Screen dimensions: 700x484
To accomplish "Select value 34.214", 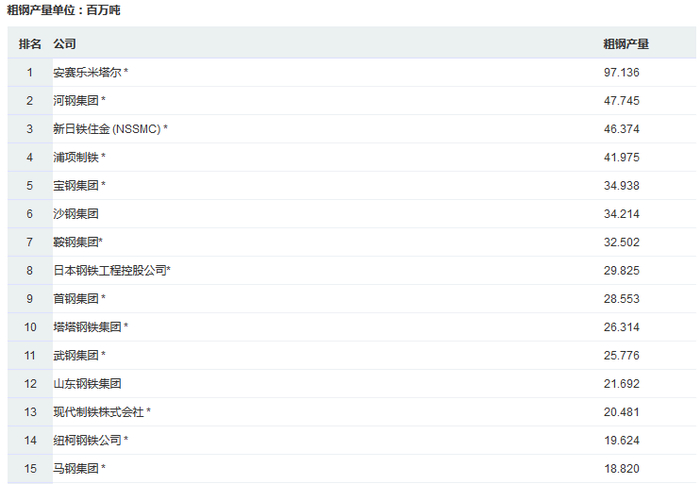I will [621, 214].
